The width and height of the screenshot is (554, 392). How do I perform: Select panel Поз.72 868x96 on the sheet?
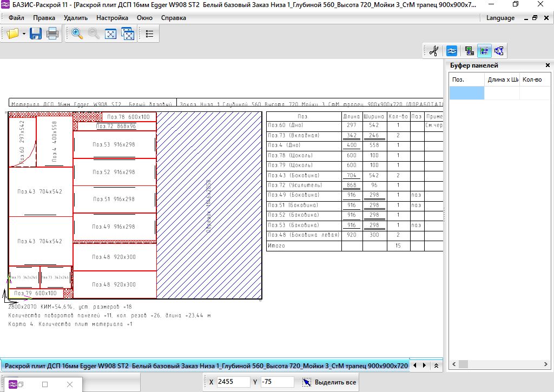[117, 126]
